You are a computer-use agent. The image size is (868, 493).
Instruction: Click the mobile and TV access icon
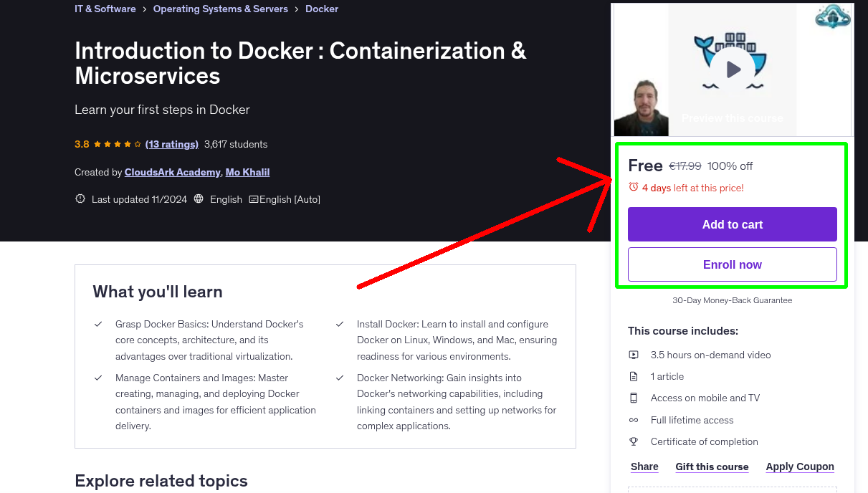click(634, 397)
